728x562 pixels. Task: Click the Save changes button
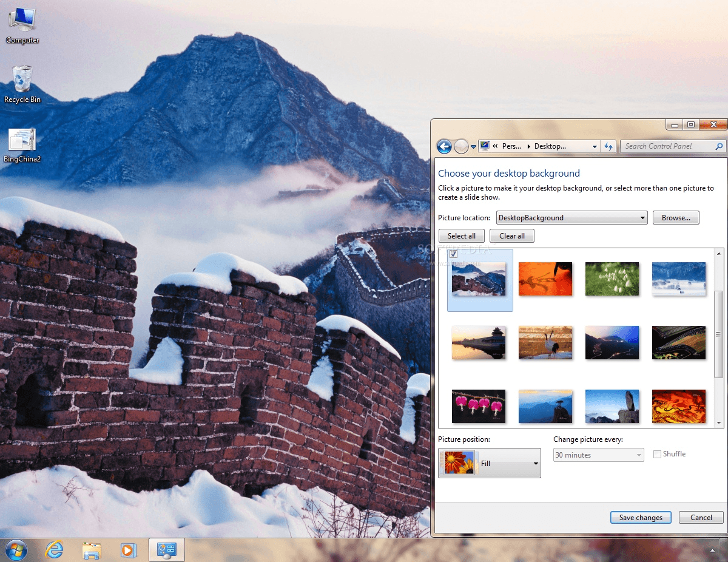pos(641,517)
